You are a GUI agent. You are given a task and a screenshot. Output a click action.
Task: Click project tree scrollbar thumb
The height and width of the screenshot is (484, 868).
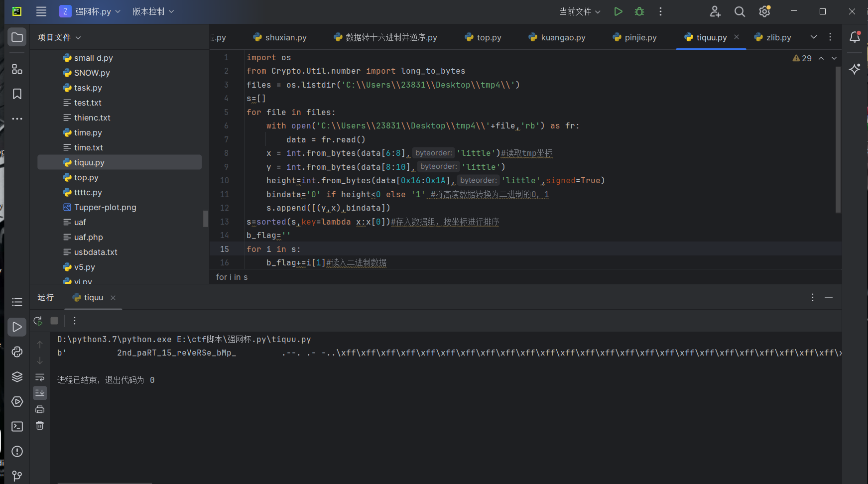pyautogui.click(x=206, y=219)
